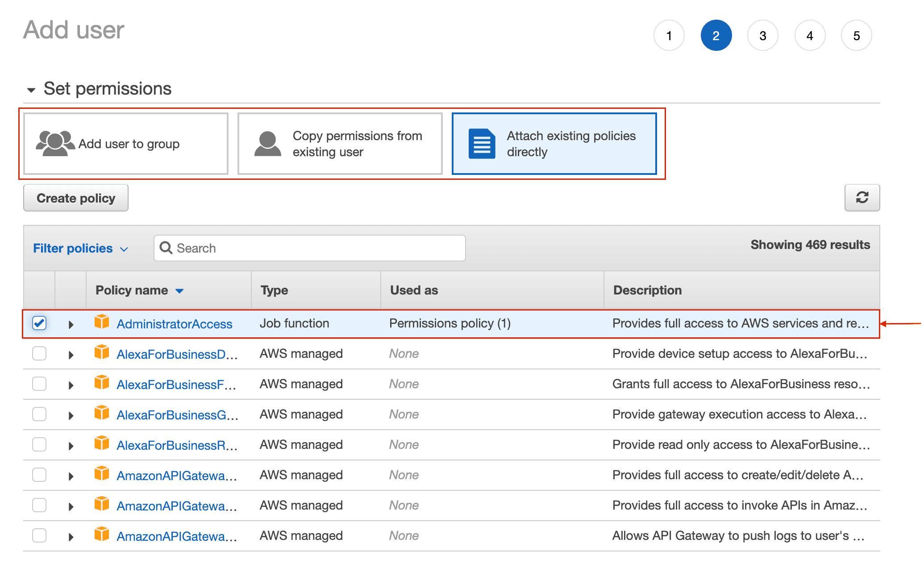Image resolution: width=924 pixels, height=572 pixels.
Task: Click 'Allows API Gateway to push logs' description
Action: coord(739,536)
